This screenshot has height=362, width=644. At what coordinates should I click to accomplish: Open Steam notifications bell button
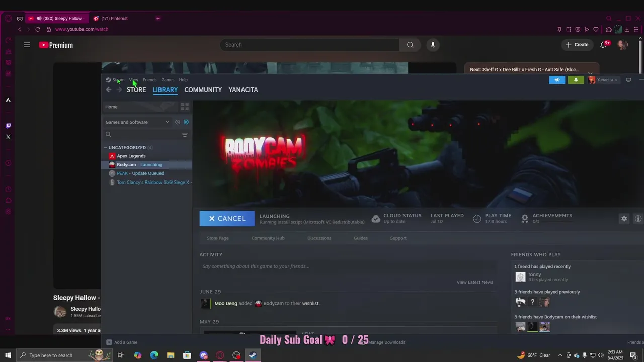[576, 80]
